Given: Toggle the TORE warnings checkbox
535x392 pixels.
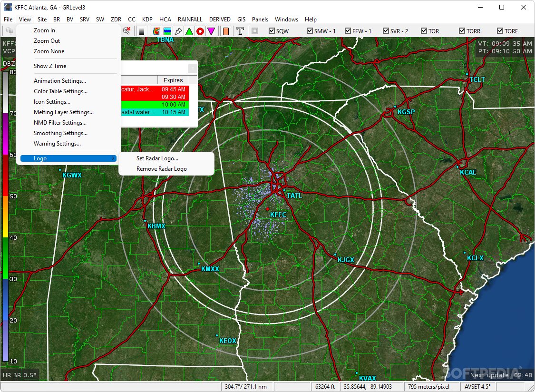Looking at the screenshot, I should (x=500, y=31).
